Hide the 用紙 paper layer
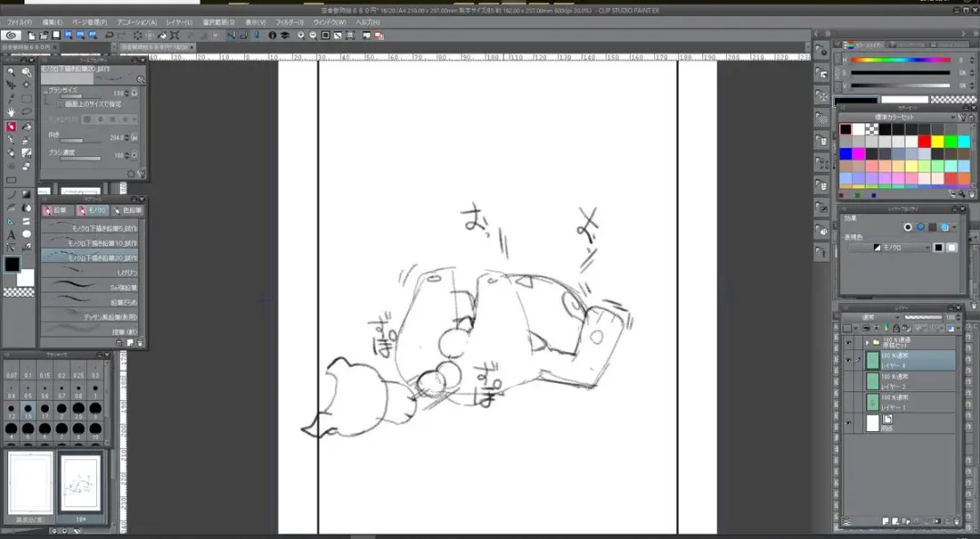 pyautogui.click(x=848, y=423)
